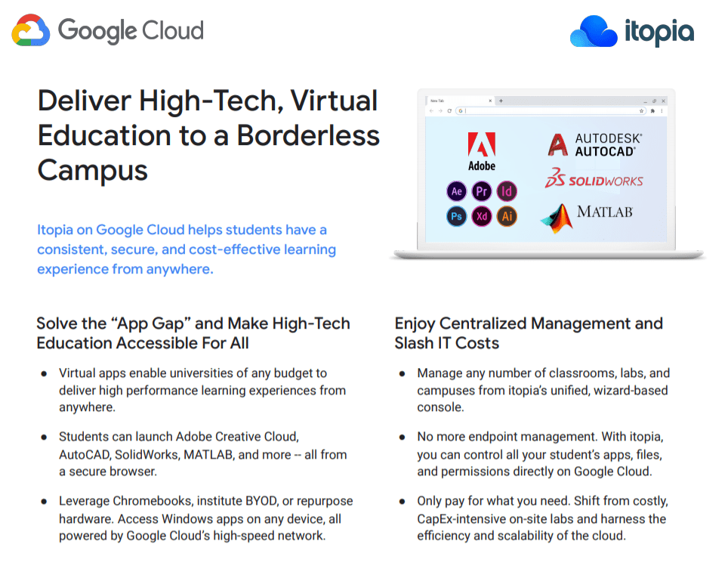The image size is (728, 569).
Task: Close the browser window in the laptop mockup
Action: click(664, 101)
